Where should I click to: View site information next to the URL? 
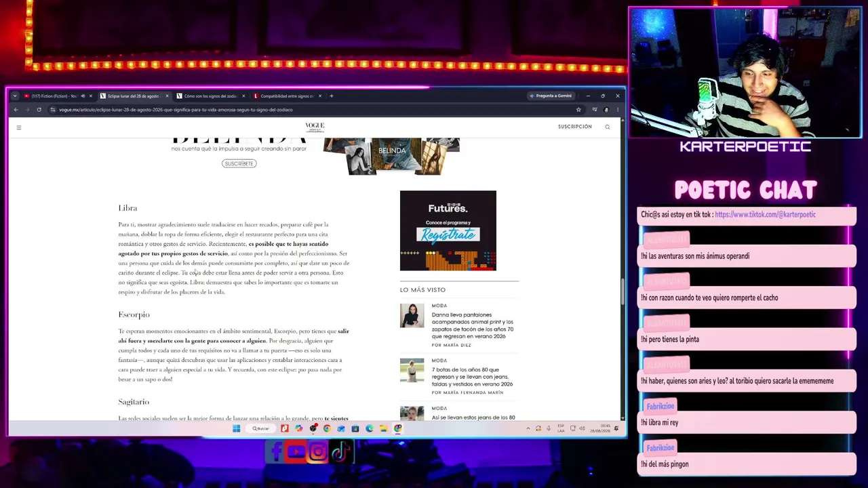52,110
